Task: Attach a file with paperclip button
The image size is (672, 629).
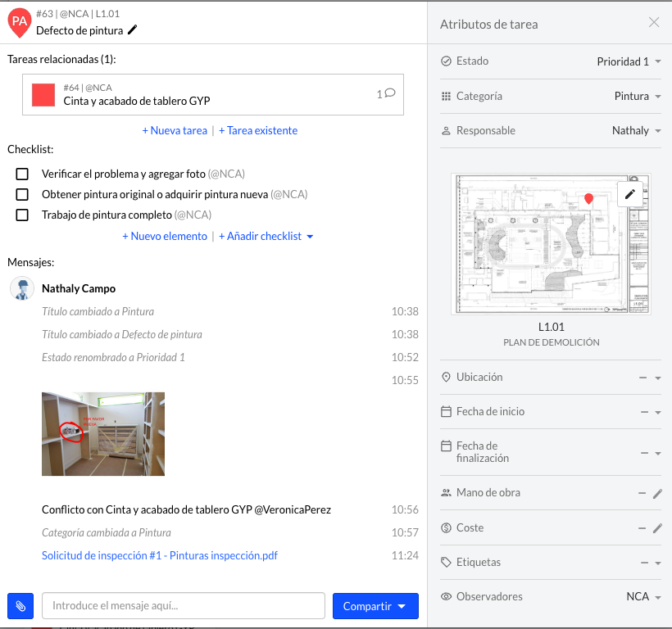Action: (x=20, y=606)
